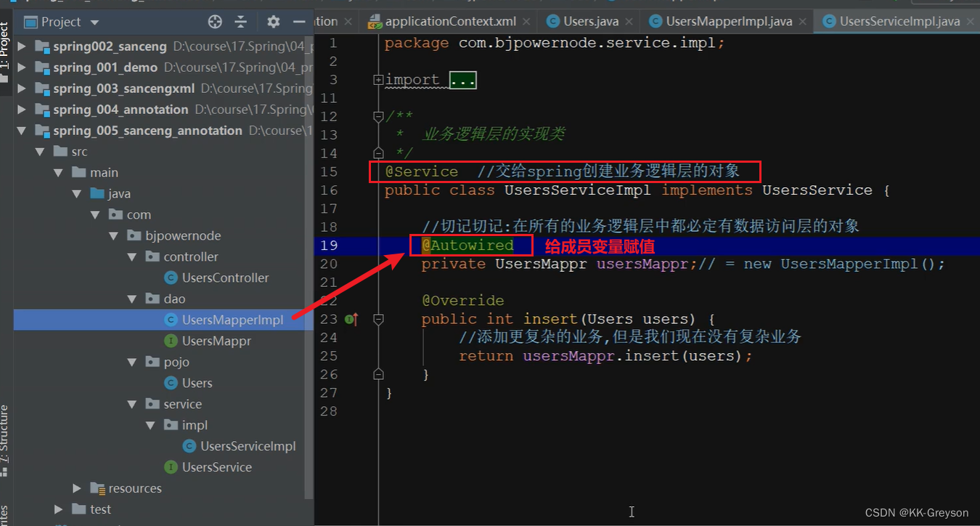
Task: Collapse the dao package arrow
Action: pyautogui.click(x=131, y=299)
